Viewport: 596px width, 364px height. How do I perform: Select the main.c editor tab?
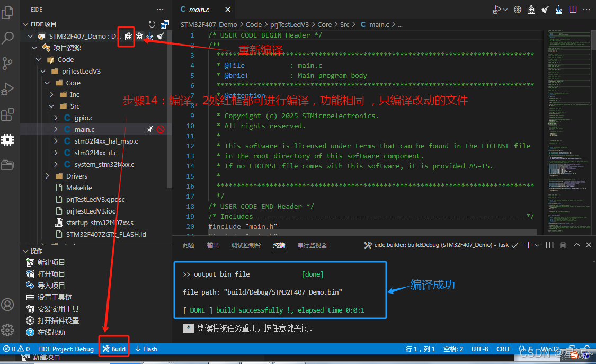(199, 10)
